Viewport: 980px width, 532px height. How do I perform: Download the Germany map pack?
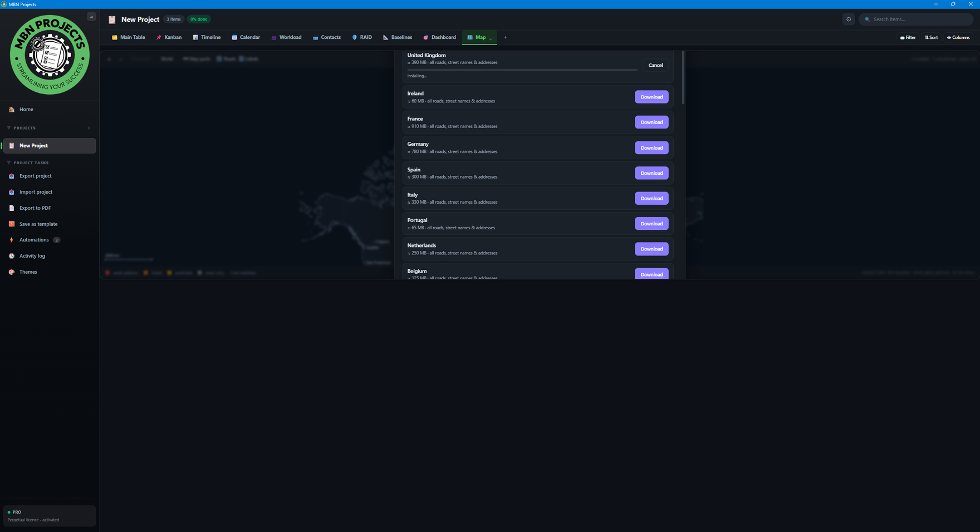point(651,147)
